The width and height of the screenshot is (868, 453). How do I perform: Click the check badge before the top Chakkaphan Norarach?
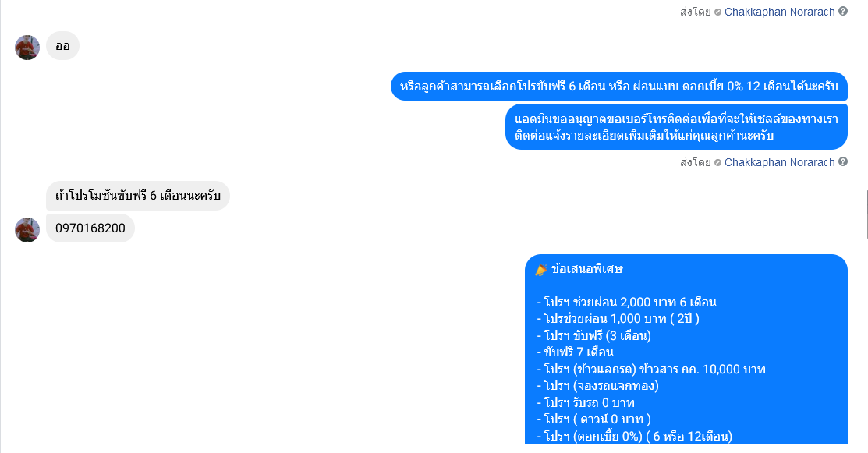tap(717, 12)
